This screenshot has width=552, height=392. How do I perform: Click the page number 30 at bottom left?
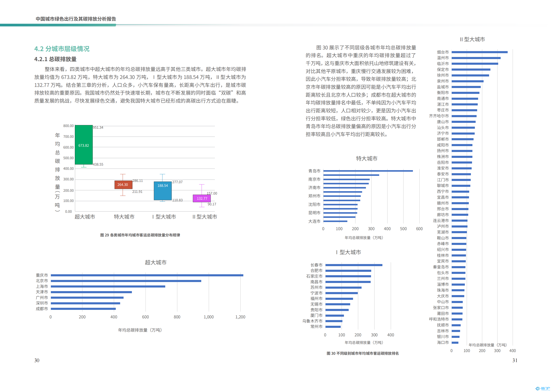tap(37, 360)
